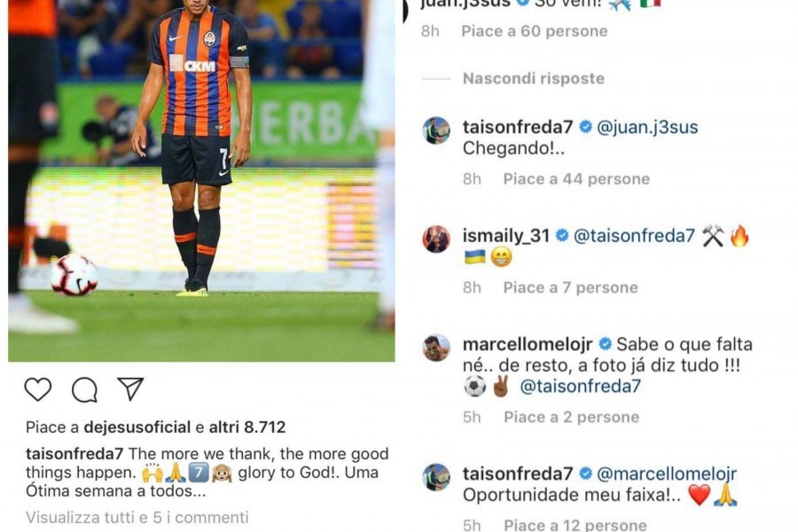View Piace a 60 persone likes
This screenshot has height=532, width=798.
pyautogui.click(x=535, y=31)
